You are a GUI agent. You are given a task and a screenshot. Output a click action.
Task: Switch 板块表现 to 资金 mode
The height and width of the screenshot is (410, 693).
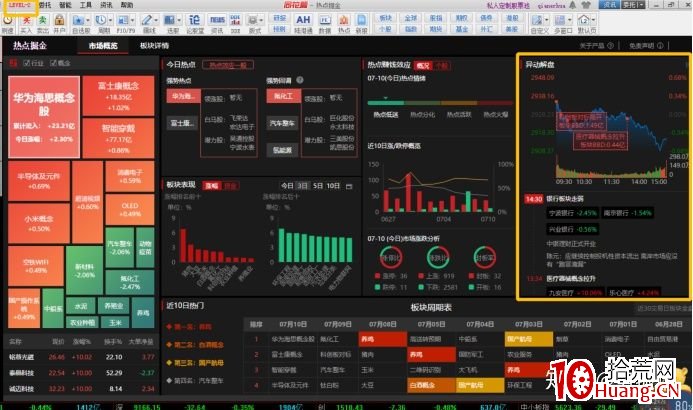[x=230, y=186]
